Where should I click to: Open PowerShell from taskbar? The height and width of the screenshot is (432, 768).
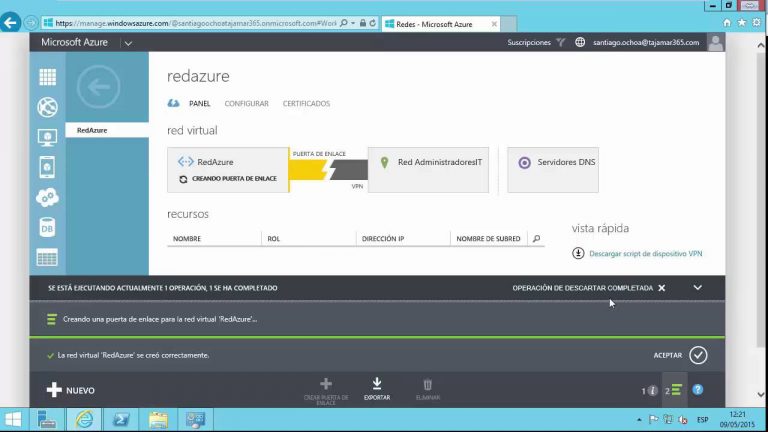click(121, 419)
